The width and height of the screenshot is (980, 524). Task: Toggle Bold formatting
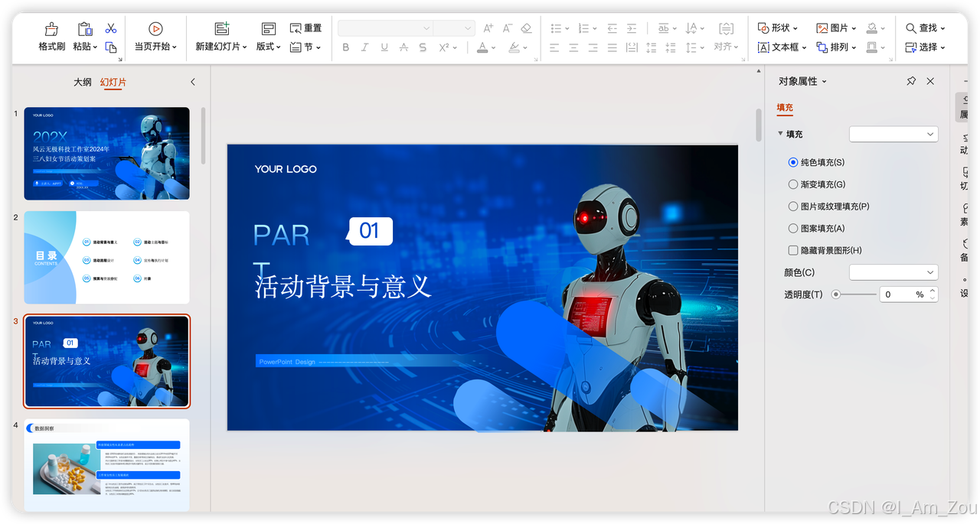click(346, 47)
